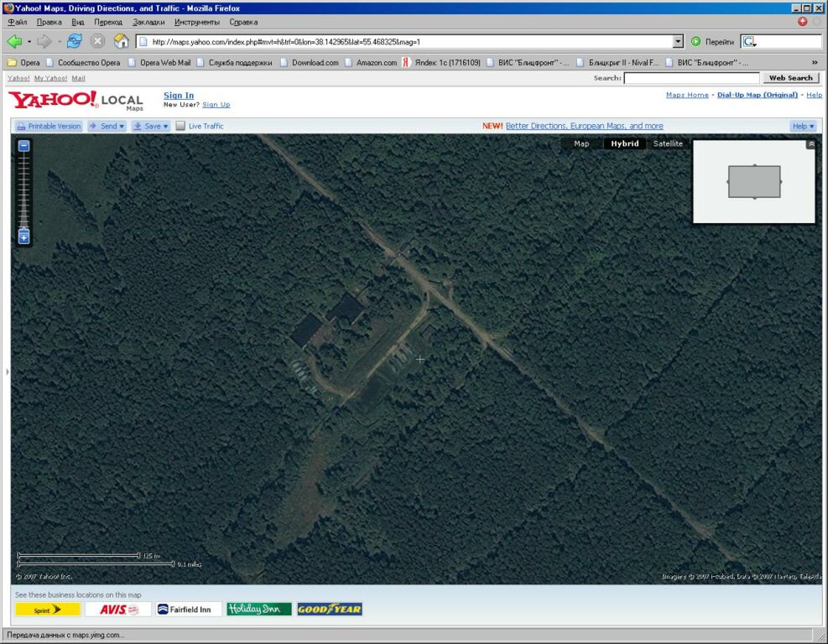Viewport: 828px width, 644px height.
Task: Go back with the green Back arrow
Action: coord(14,41)
